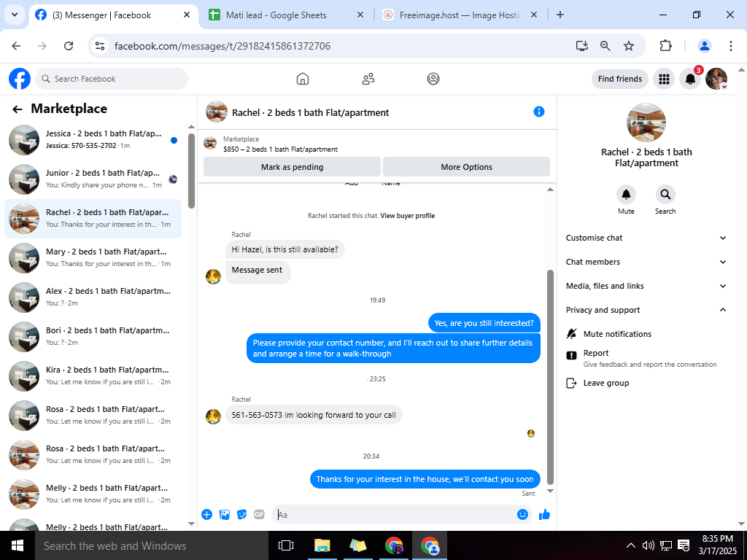Click volume icon in system tray
The image size is (747, 560).
(x=648, y=545)
